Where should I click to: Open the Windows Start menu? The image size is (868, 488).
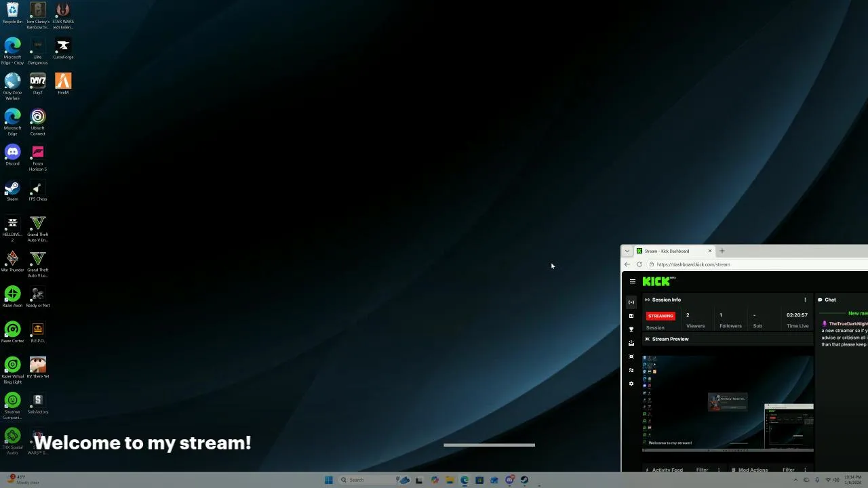pos(328,480)
